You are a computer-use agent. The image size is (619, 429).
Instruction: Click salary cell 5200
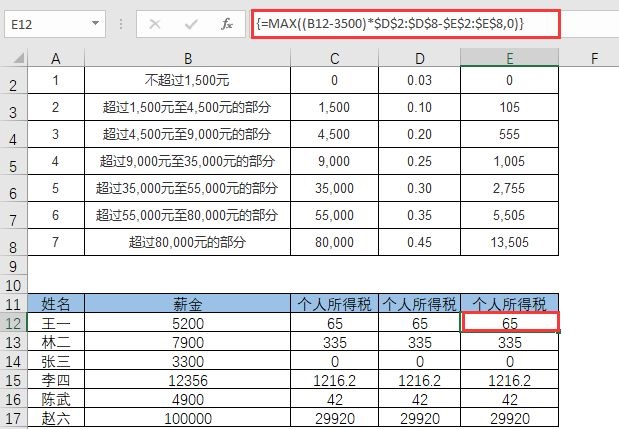point(188,323)
